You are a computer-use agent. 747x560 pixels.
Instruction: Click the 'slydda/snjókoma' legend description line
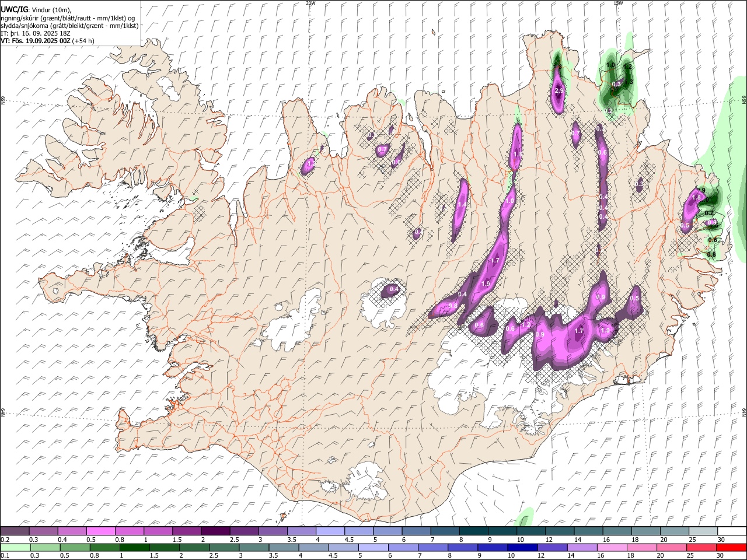pos(69,26)
